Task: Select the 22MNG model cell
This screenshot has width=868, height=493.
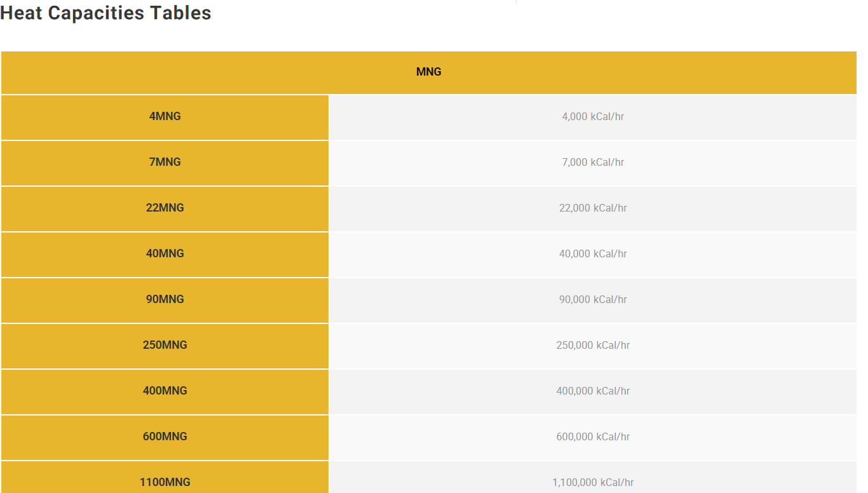Action: [x=165, y=208]
